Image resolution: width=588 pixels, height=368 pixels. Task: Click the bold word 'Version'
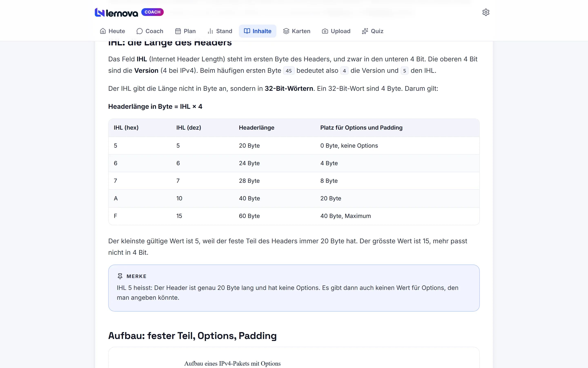146,70
